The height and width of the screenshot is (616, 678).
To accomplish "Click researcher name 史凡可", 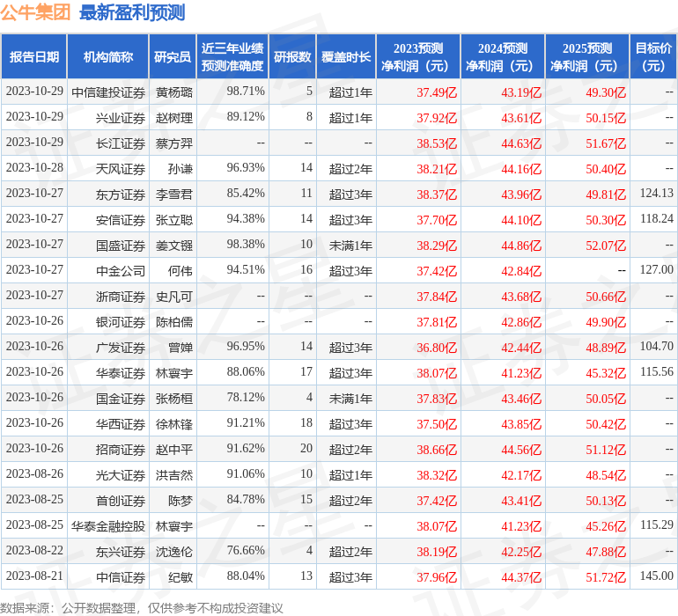I will pyautogui.click(x=174, y=296).
